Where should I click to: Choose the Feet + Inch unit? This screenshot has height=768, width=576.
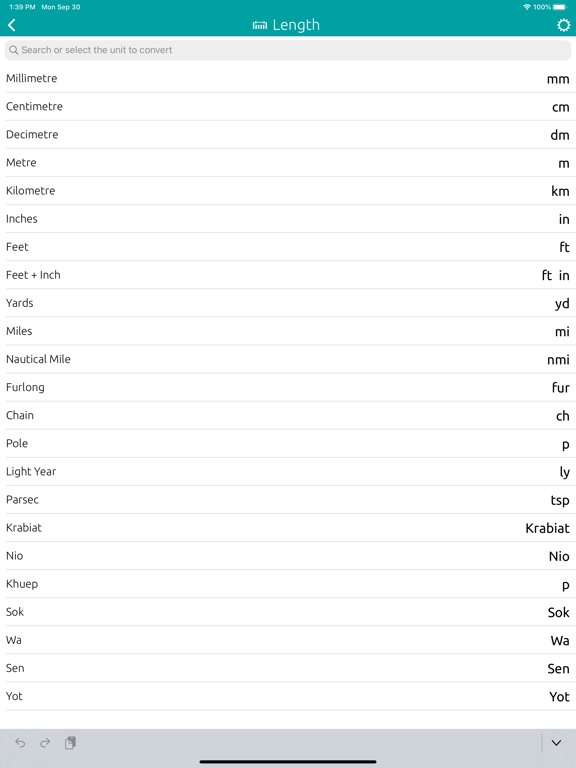pos(288,275)
